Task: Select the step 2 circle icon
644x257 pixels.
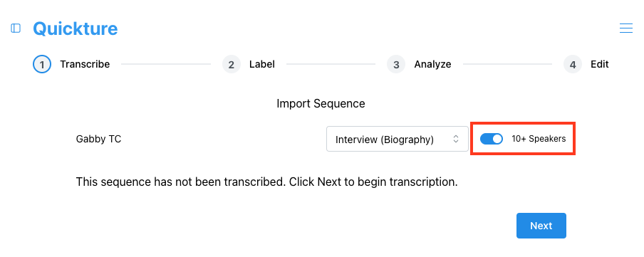Action: point(232,65)
